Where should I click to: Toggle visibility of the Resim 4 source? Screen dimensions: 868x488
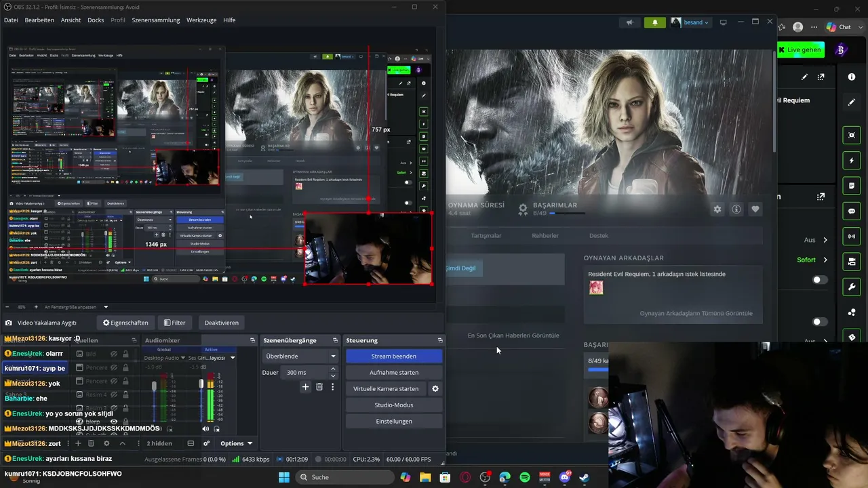(x=114, y=394)
